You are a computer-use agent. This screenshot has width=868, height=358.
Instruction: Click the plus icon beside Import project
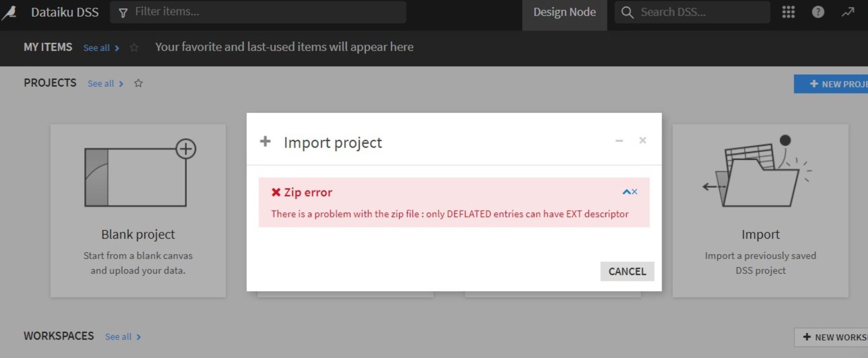point(265,141)
